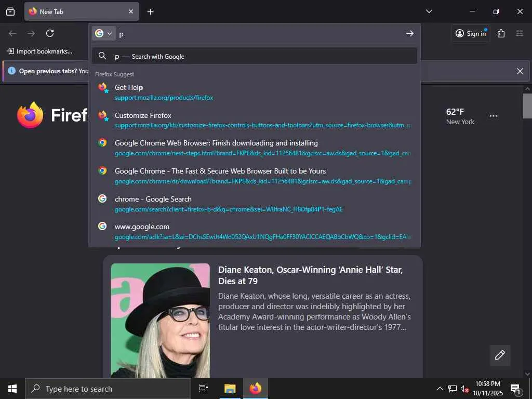The width and height of the screenshot is (532, 399).
Task: Click the back navigation arrow
Action: point(12,33)
